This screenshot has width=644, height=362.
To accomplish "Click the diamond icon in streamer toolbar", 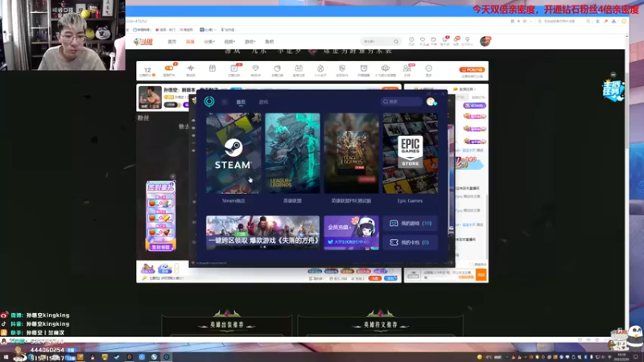I will tap(255, 68).
